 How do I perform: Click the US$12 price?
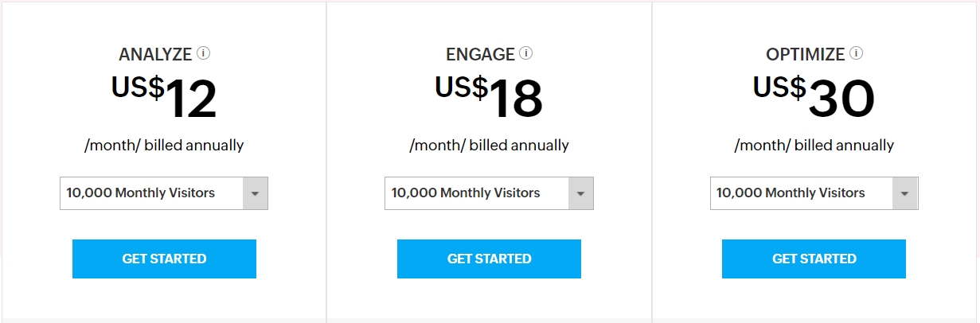[164, 97]
